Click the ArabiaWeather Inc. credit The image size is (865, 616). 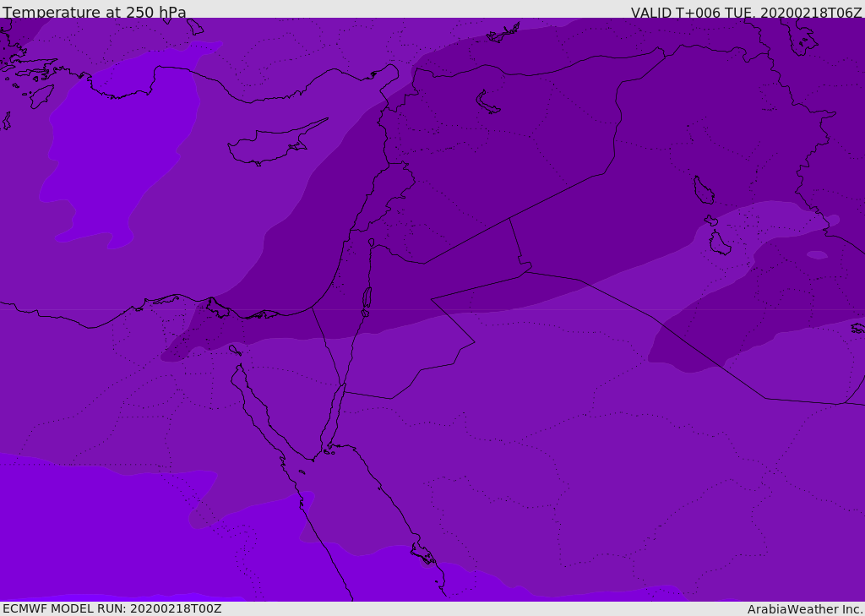[805, 609]
